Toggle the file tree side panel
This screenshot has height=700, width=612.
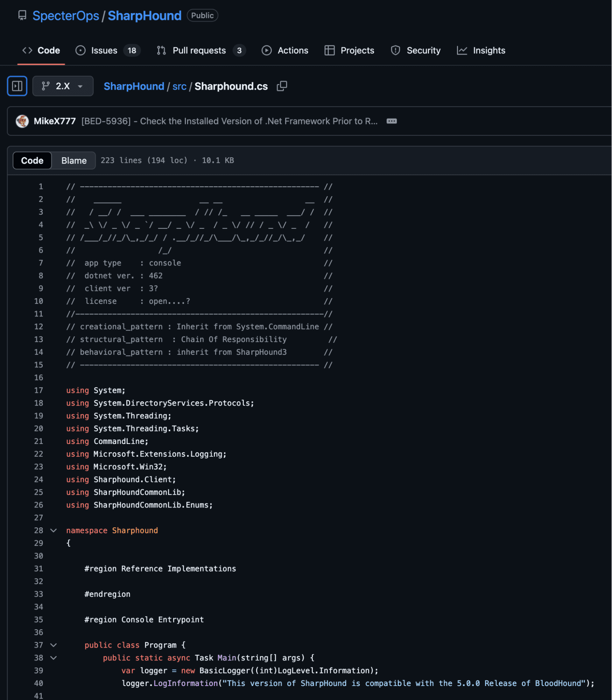pos(17,86)
